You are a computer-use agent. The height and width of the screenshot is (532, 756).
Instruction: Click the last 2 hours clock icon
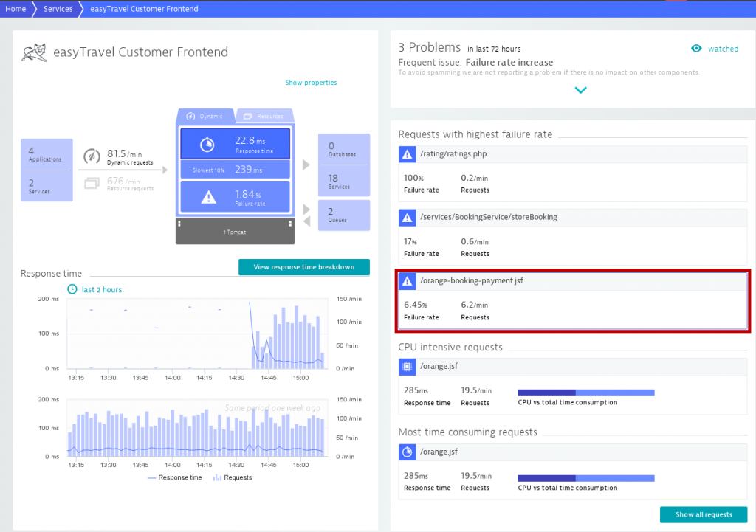click(72, 289)
